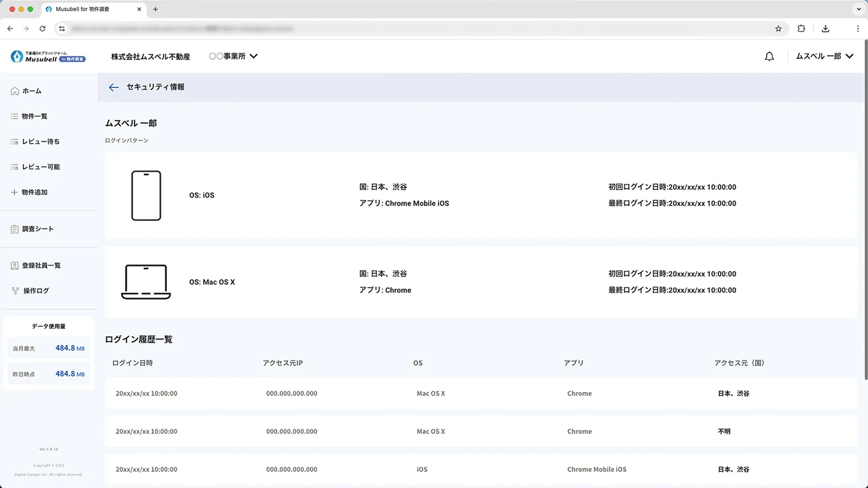Image resolution: width=868 pixels, height=488 pixels.
Task: Click the Musubell logo in the header
Action: click(x=47, y=56)
